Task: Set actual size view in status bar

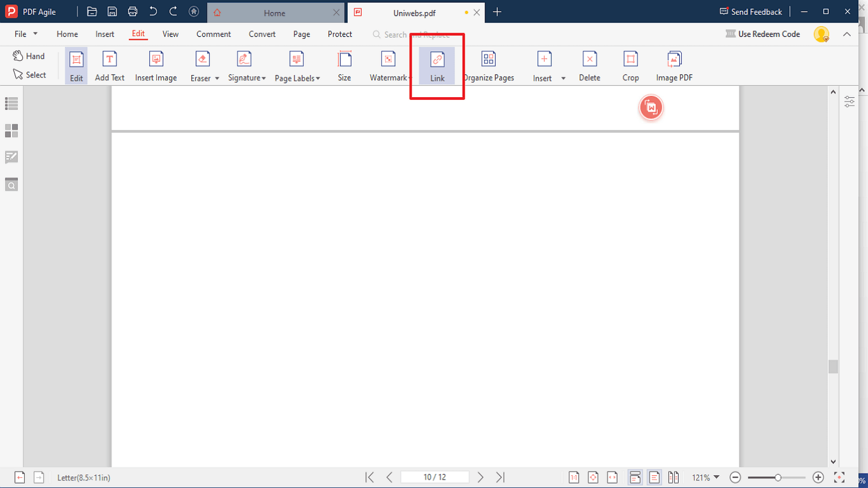Action: 574,477
